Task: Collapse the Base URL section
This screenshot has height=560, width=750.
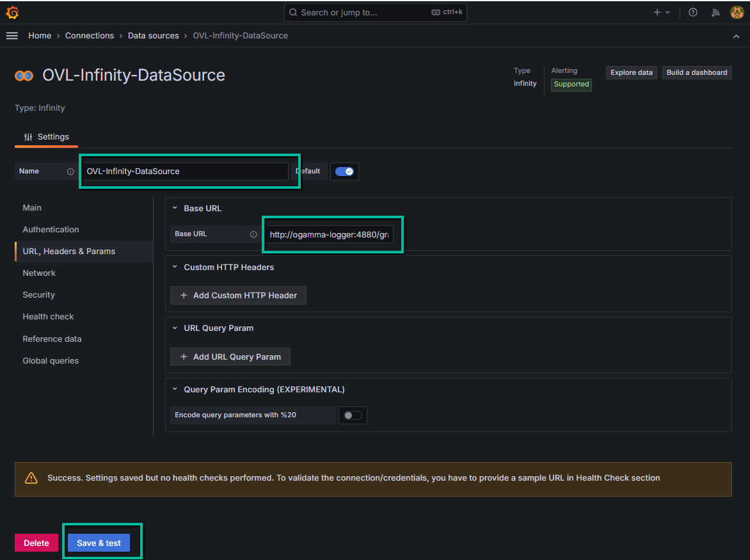Action: pyautogui.click(x=175, y=208)
